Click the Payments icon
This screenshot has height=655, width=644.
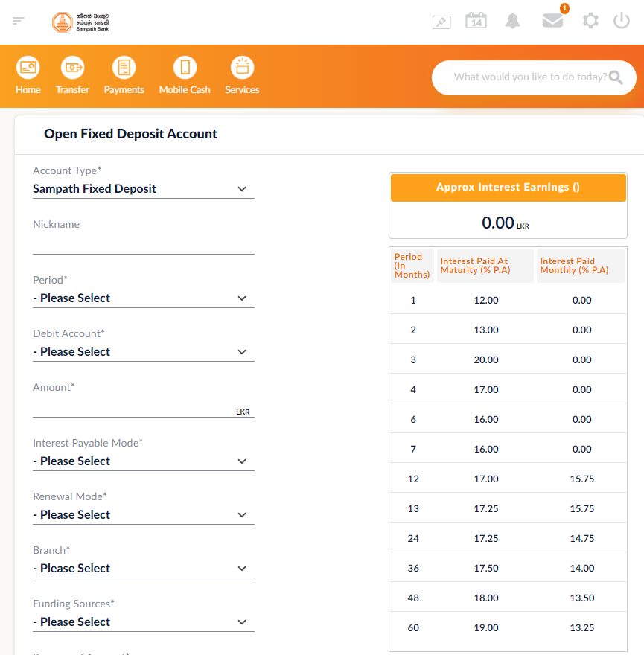pos(124,67)
